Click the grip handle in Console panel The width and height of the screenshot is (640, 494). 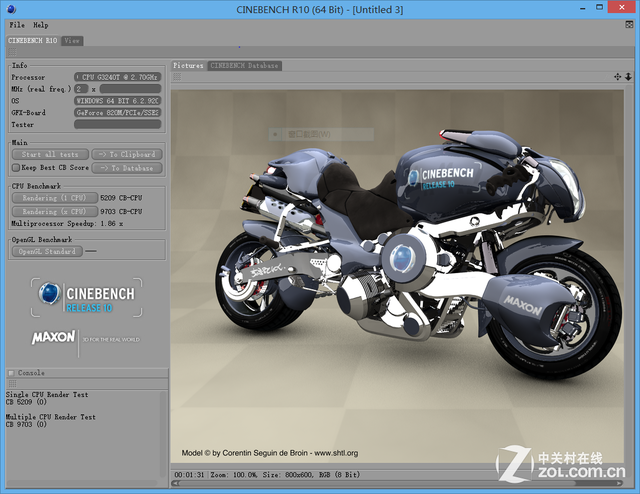click(12, 383)
